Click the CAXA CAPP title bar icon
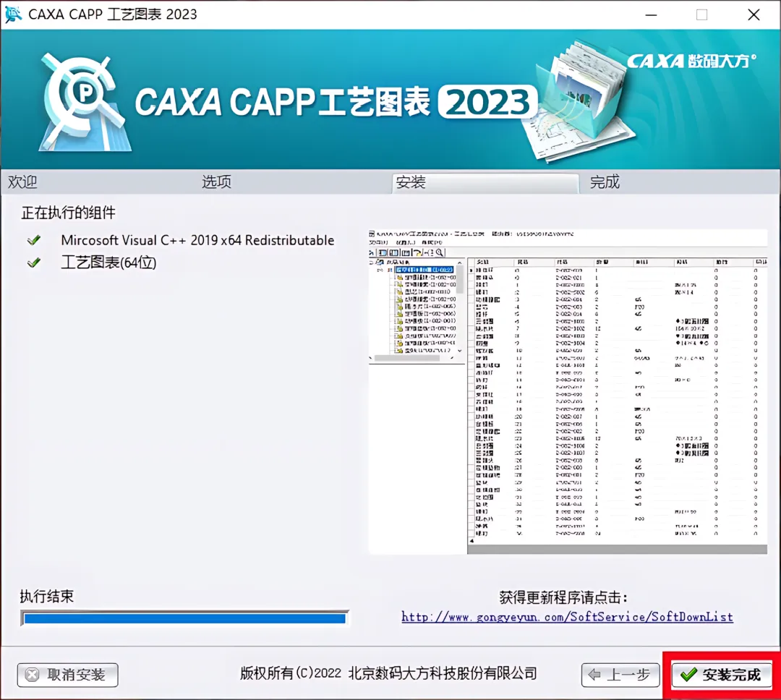 13,14
